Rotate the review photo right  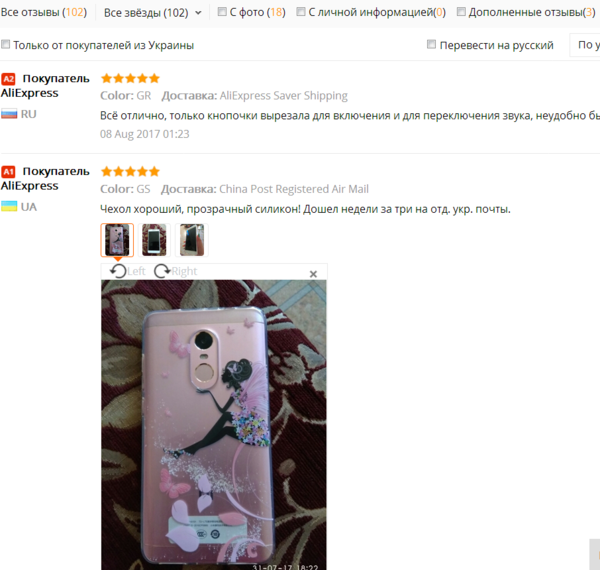[x=176, y=271]
